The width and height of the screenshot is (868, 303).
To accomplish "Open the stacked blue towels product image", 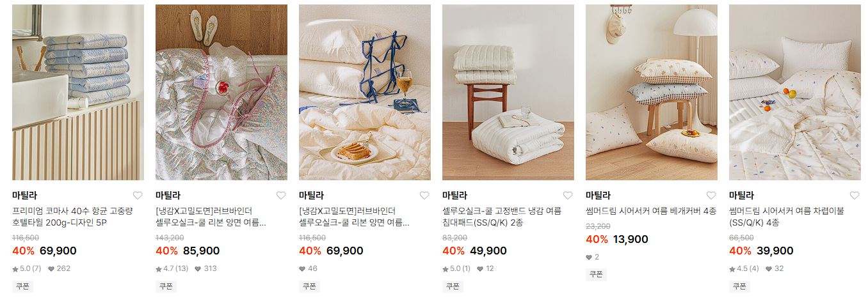I will pyautogui.click(x=78, y=93).
